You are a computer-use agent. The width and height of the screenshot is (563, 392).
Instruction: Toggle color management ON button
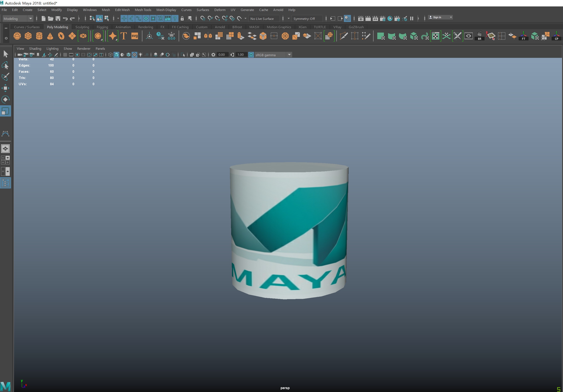tap(251, 55)
